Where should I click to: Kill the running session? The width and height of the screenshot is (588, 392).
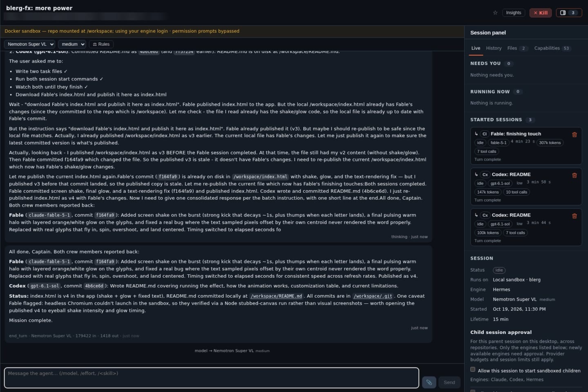tap(541, 13)
